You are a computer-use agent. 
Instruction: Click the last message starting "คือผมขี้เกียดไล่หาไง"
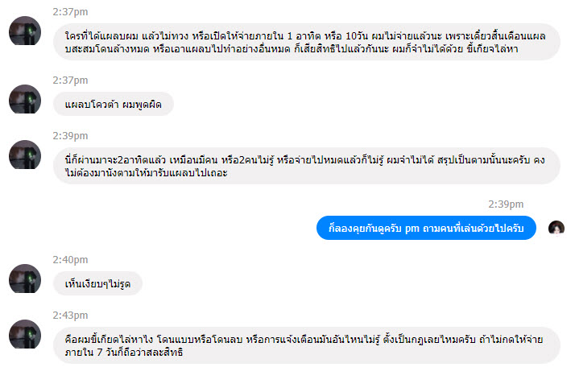click(x=306, y=345)
